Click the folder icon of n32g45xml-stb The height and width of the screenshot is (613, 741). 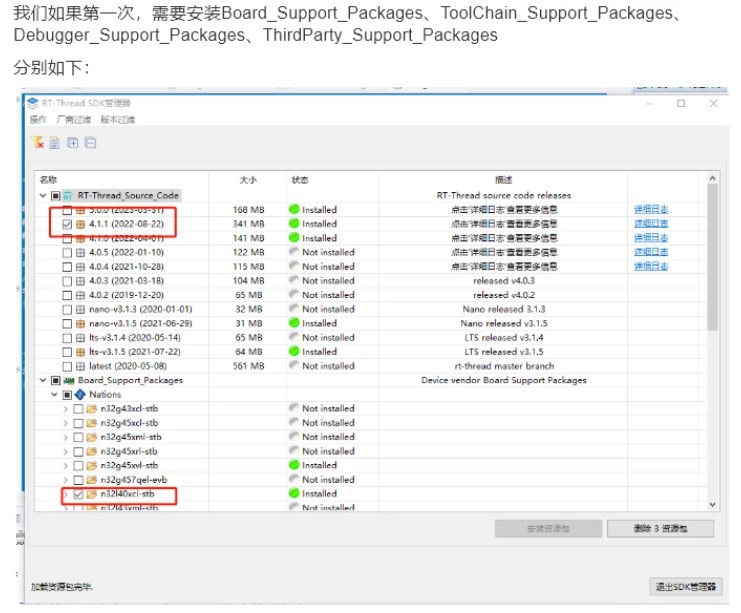pyautogui.click(x=92, y=437)
